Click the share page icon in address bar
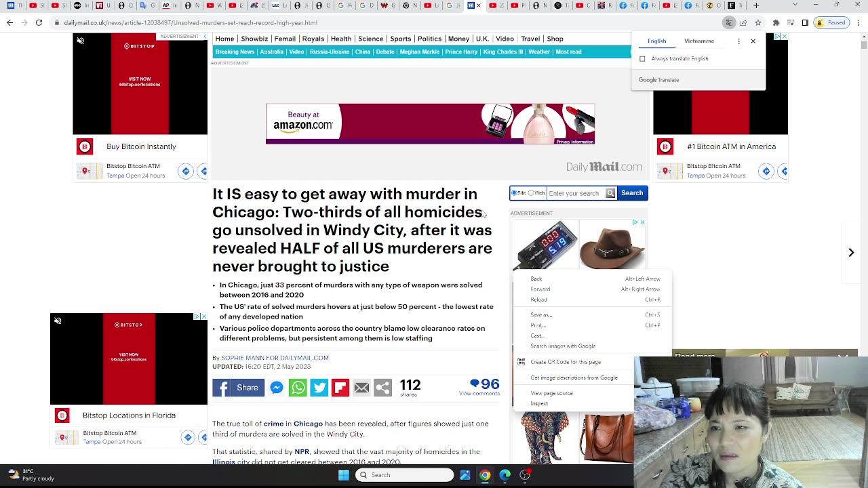The height and width of the screenshot is (488, 868). point(743,22)
